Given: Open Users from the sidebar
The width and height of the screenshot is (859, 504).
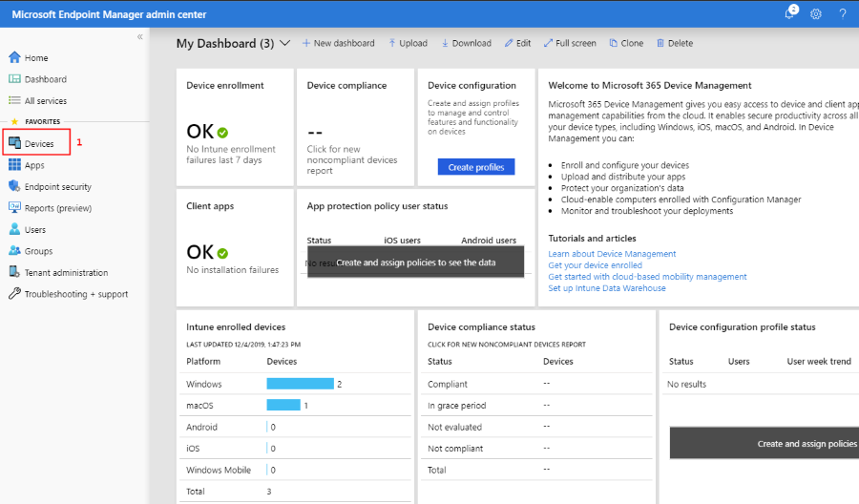Looking at the screenshot, I should coord(35,229).
